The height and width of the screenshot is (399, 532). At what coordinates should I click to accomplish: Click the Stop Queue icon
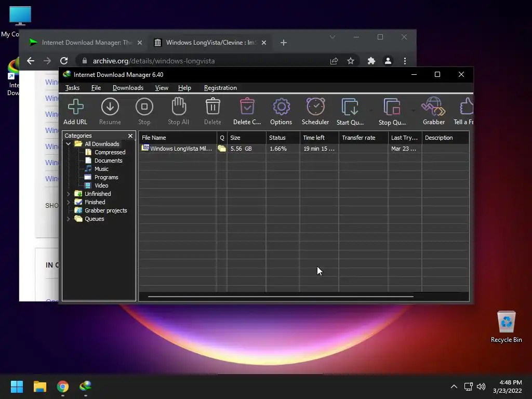point(392,111)
